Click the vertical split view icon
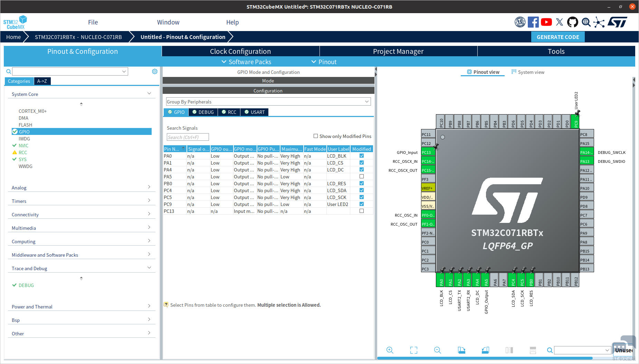This screenshot has width=639, height=364. pos(509,350)
